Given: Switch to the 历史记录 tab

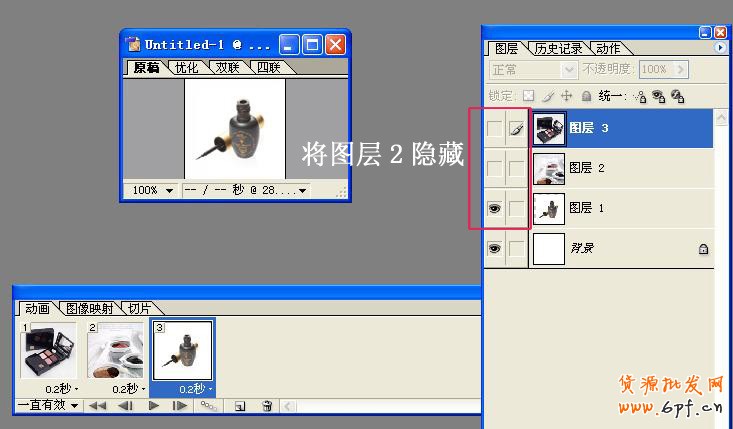Looking at the screenshot, I should click(x=558, y=48).
